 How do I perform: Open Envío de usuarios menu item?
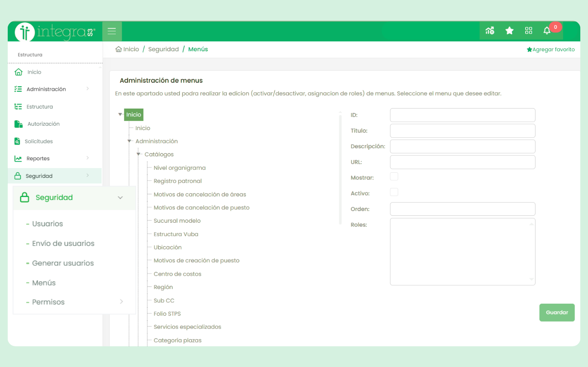[63, 243]
